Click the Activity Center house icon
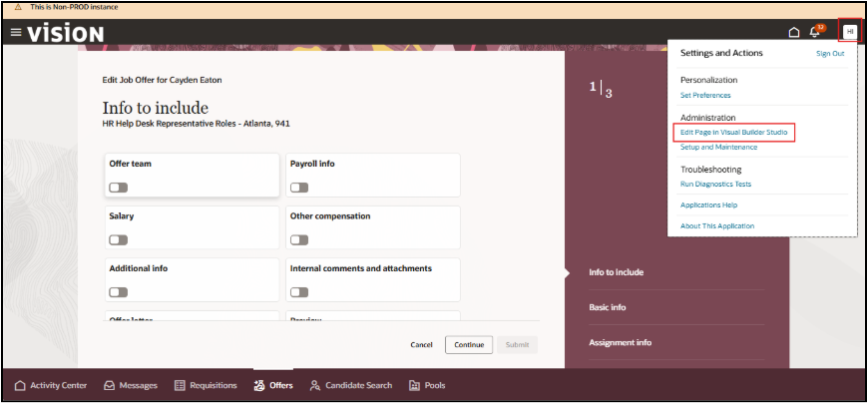Screen dimensions: 868x404 click(x=20, y=385)
